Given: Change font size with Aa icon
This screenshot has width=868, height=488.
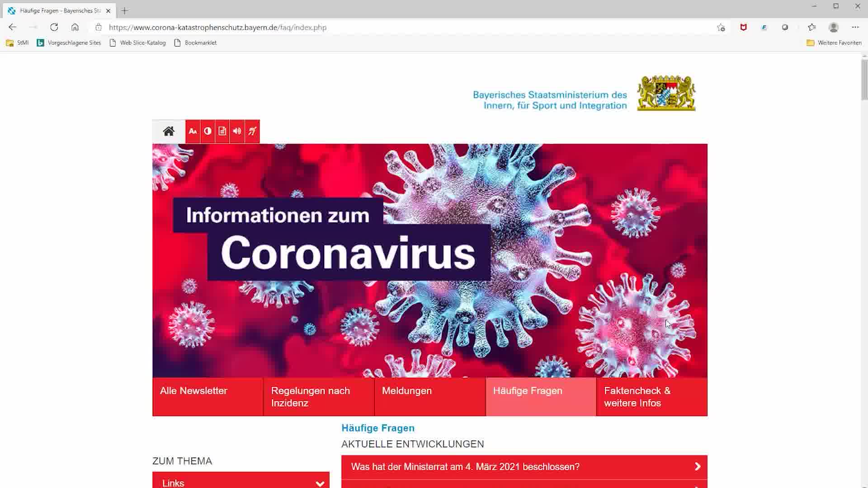Looking at the screenshot, I should click(x=193, y=131).
